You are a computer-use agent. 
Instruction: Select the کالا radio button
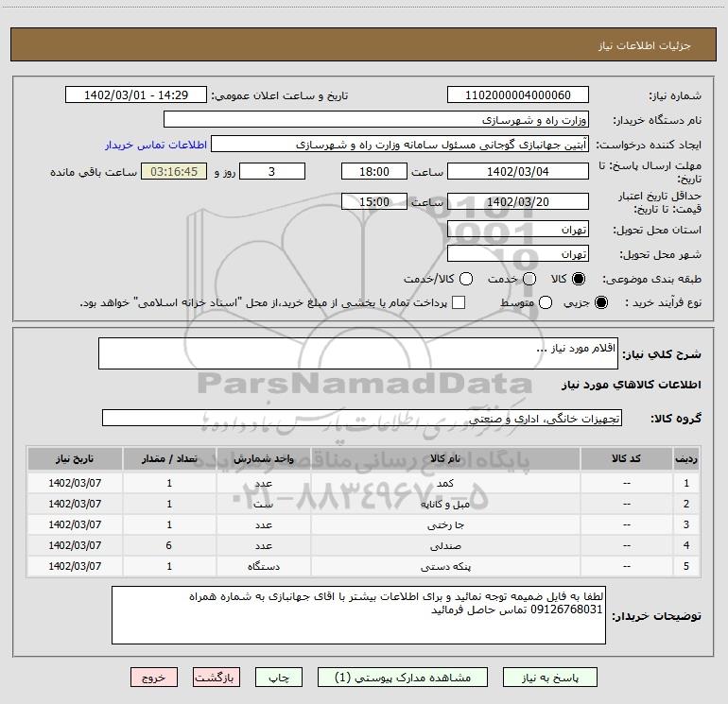579,279
